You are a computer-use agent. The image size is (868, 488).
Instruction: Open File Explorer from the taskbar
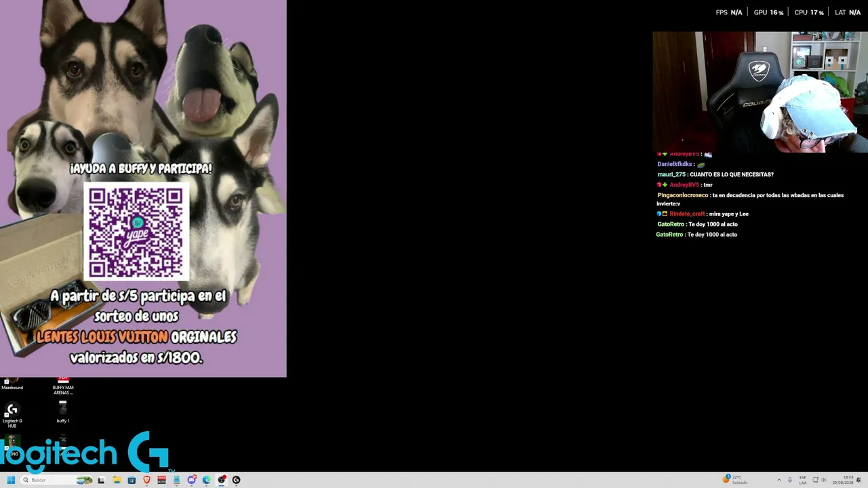point(117,480)
